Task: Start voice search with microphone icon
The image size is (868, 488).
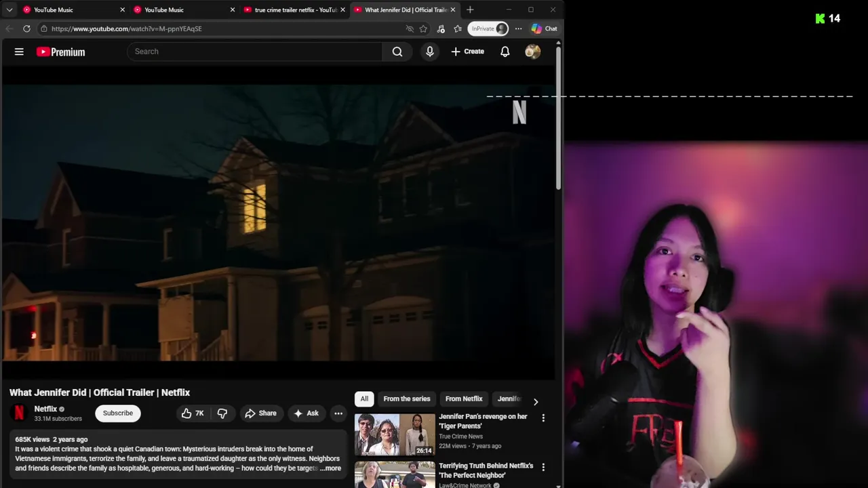Action: click(x=430, y=52)
